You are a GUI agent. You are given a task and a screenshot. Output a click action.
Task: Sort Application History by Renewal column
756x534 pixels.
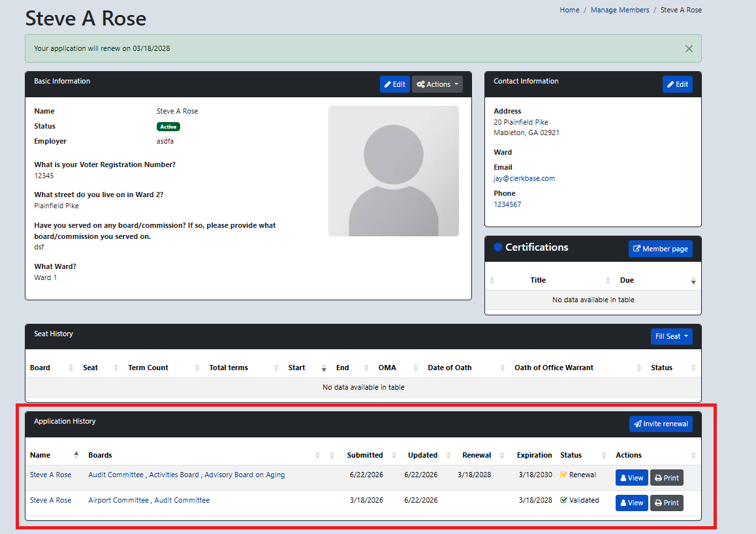pyautogui.click(x=477, y=456)
